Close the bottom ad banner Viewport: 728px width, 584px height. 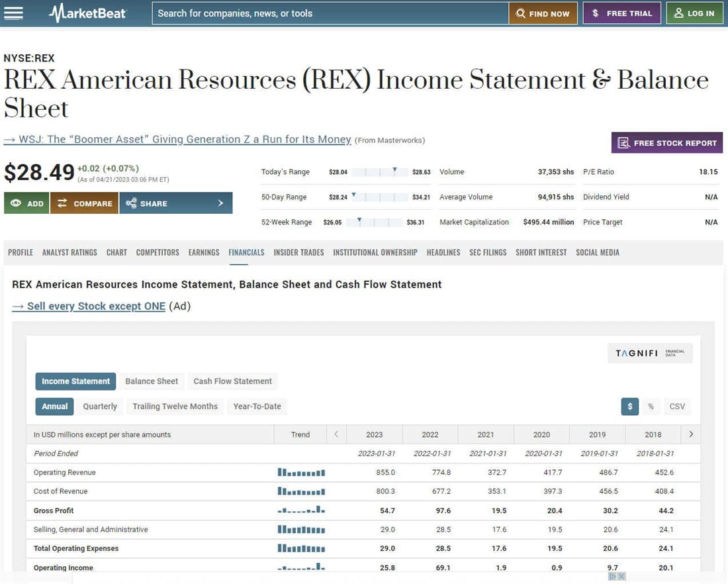tap(621, 576)
